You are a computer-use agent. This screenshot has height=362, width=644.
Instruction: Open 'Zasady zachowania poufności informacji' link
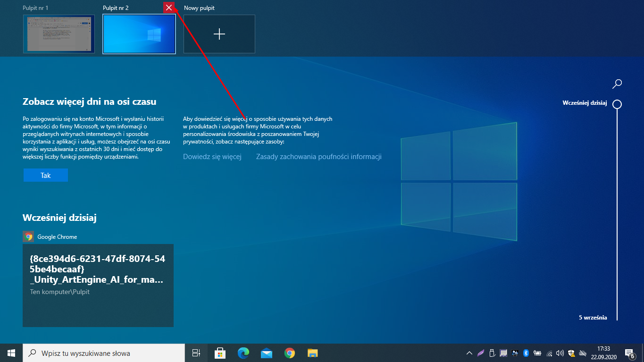tap(318, 157)
